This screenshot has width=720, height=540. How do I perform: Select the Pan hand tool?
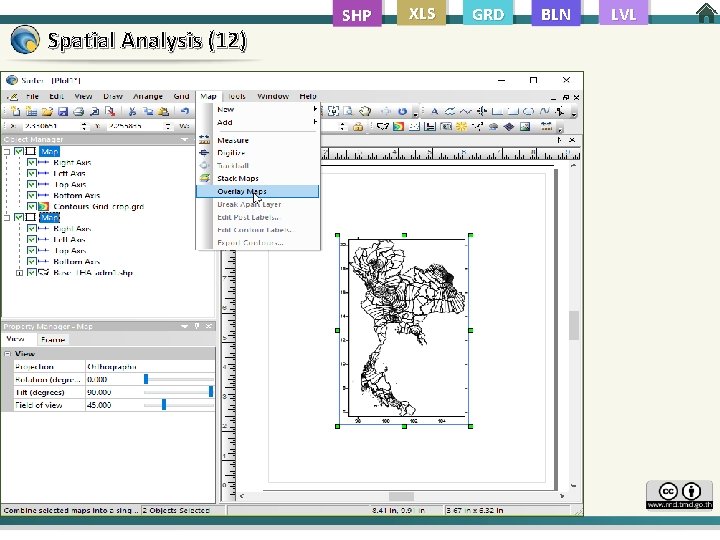[365, 112]
